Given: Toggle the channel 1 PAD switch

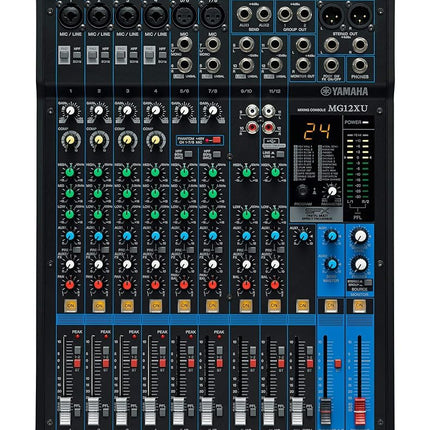Looking at the screenshot, I should click(64, 54).
